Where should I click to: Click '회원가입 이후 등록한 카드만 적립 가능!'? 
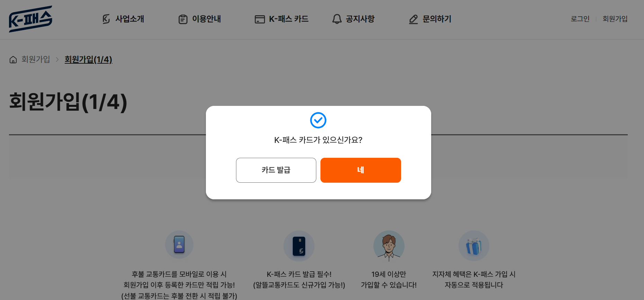point(179,285)
